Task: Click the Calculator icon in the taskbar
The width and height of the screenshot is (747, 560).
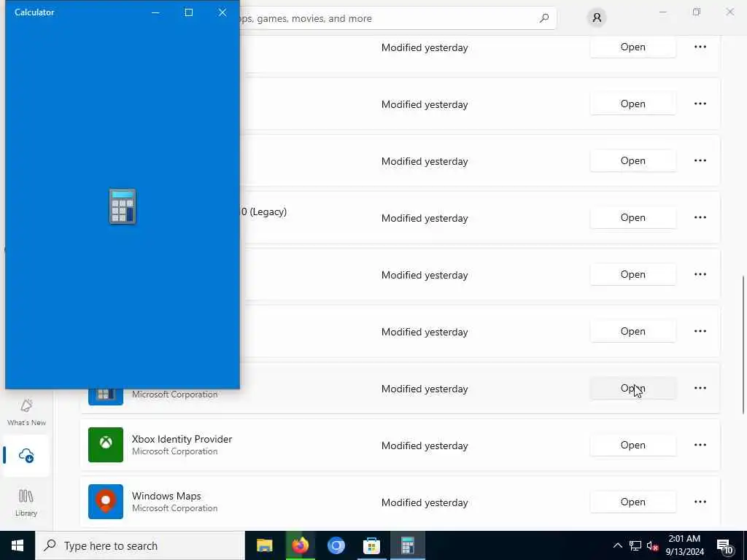Action: (x=407, y=545)
